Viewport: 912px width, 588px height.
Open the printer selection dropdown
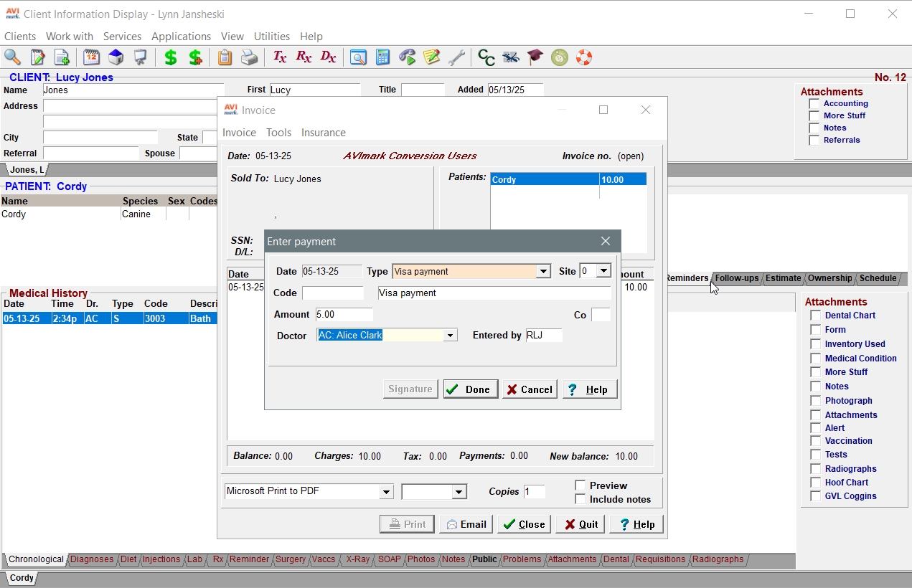coord(387,492)
